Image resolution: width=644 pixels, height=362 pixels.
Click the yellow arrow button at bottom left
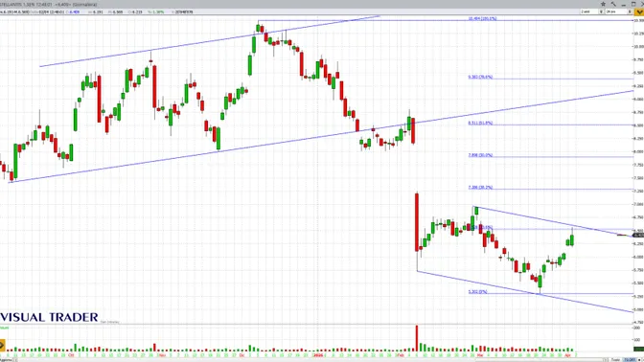point(2,345)
